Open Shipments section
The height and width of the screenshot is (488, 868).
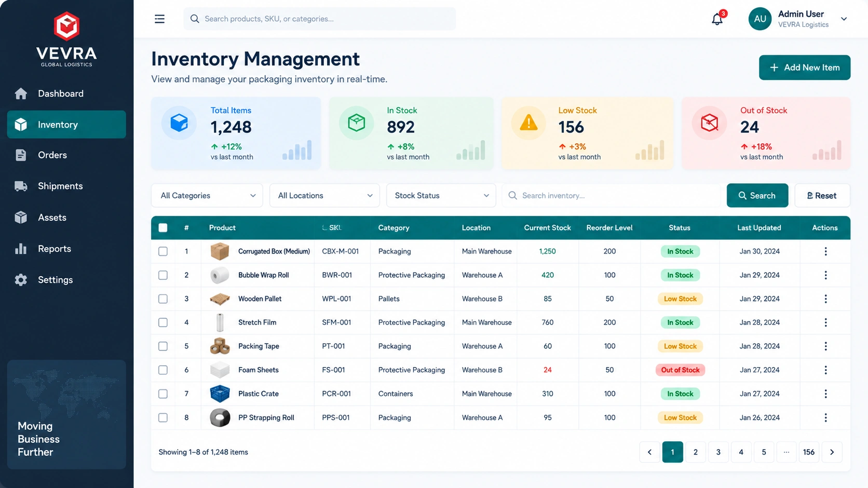tap(66, 186)
